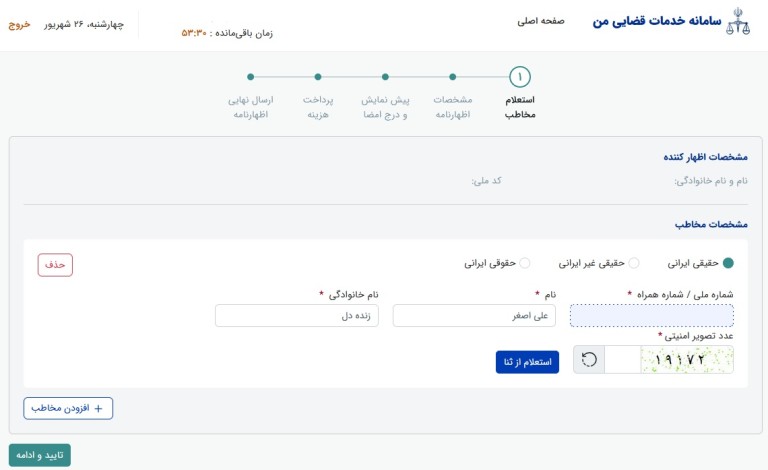Image resolution: width=768 pixels, height=470 pixels.
Task: Select the حقوقی ایرانی radio option
Action: pos(525,263)
